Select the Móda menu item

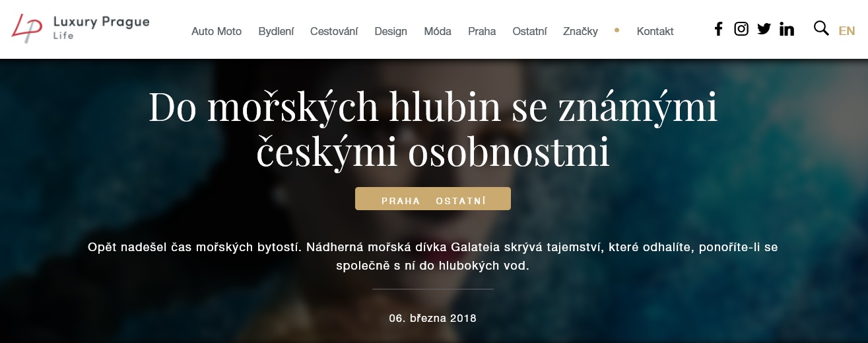[x=438, y=31]
